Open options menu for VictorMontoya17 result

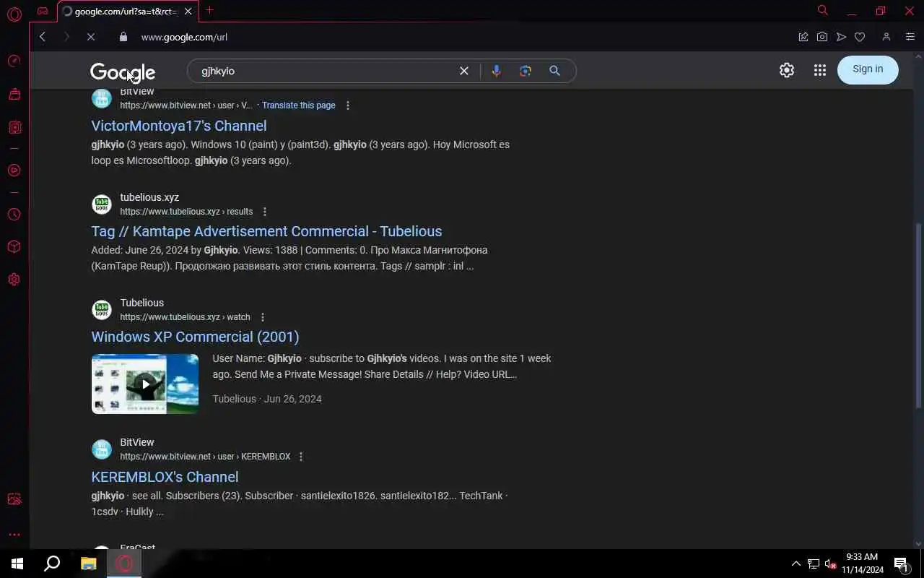point(348,105)
